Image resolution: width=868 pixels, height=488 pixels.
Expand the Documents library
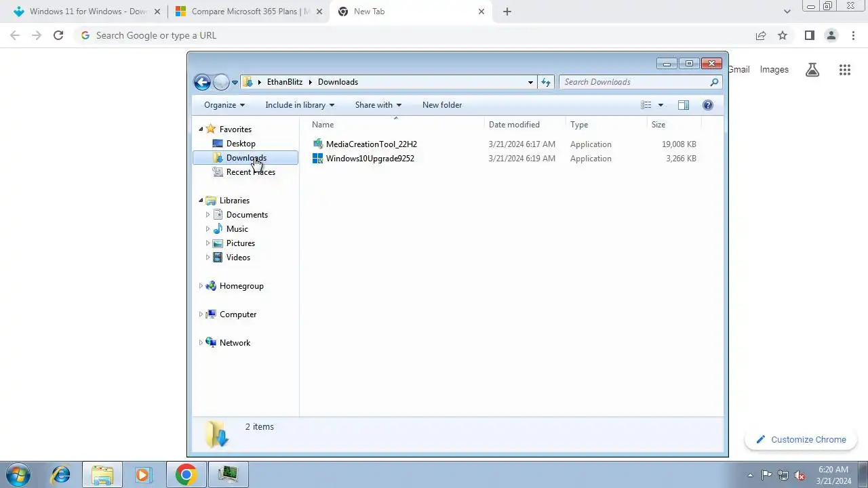tap(208, 215)
